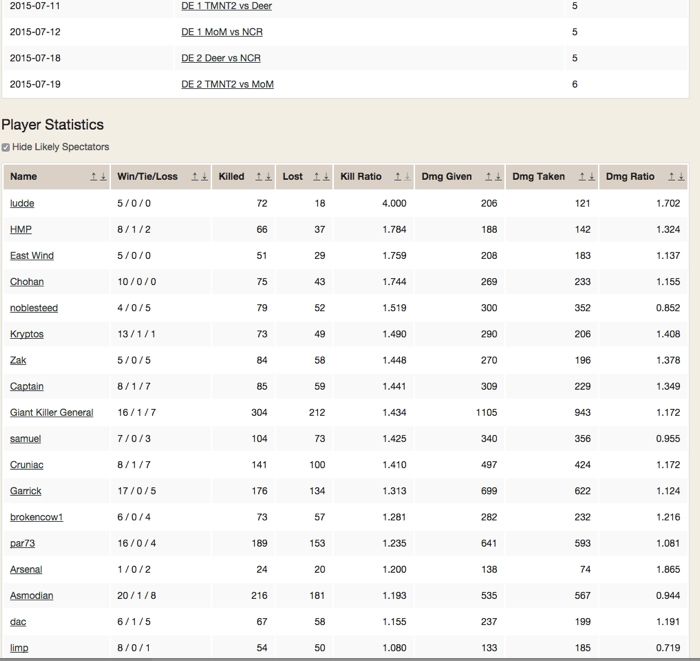
Task: Open Giant Killer General's player page
Action: pyautogui.click(x=51, y=412)
